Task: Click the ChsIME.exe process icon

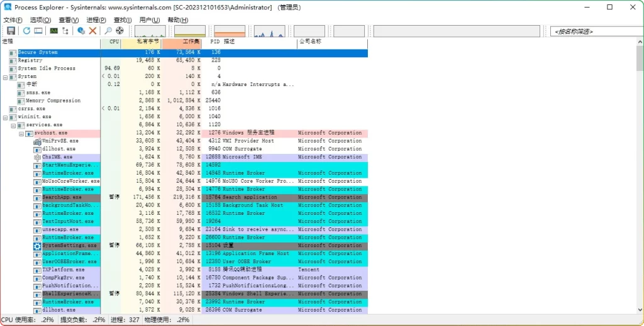Action: tap(37, 157)
